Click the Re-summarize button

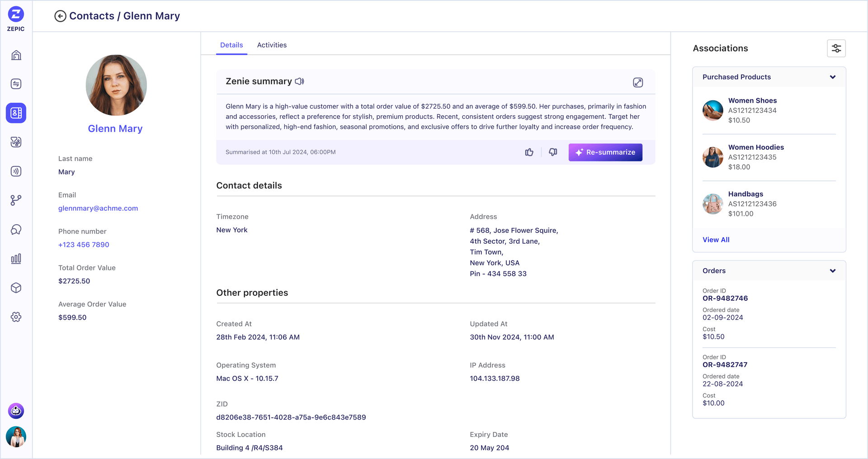[x=605, y=152]
